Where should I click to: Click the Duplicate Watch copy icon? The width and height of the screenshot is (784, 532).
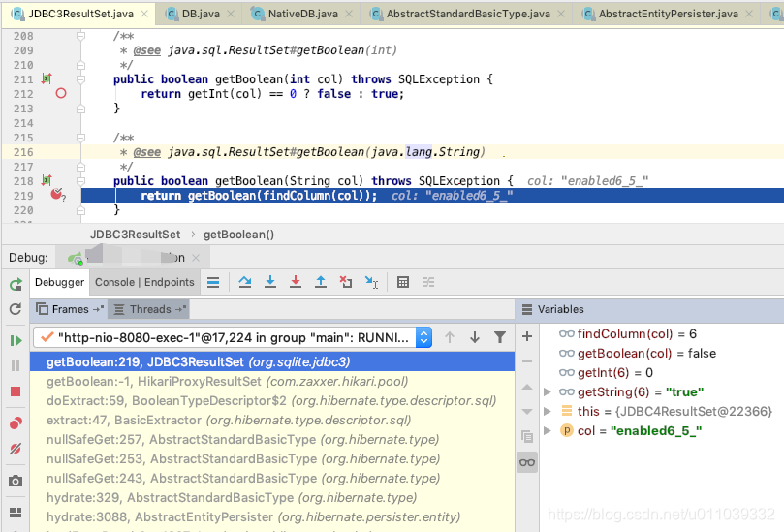tap(527, 436)
